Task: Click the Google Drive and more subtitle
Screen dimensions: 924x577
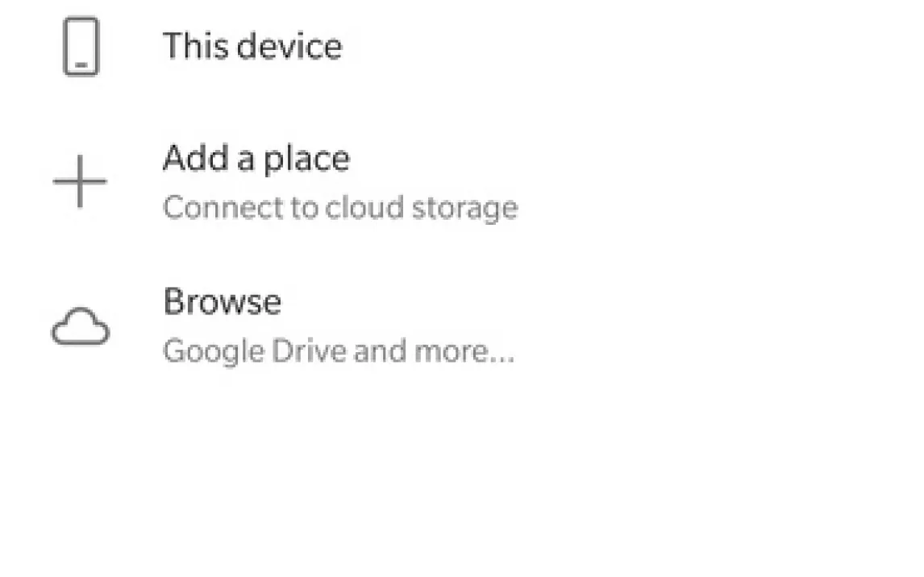Action: click(x=338, y=352)
